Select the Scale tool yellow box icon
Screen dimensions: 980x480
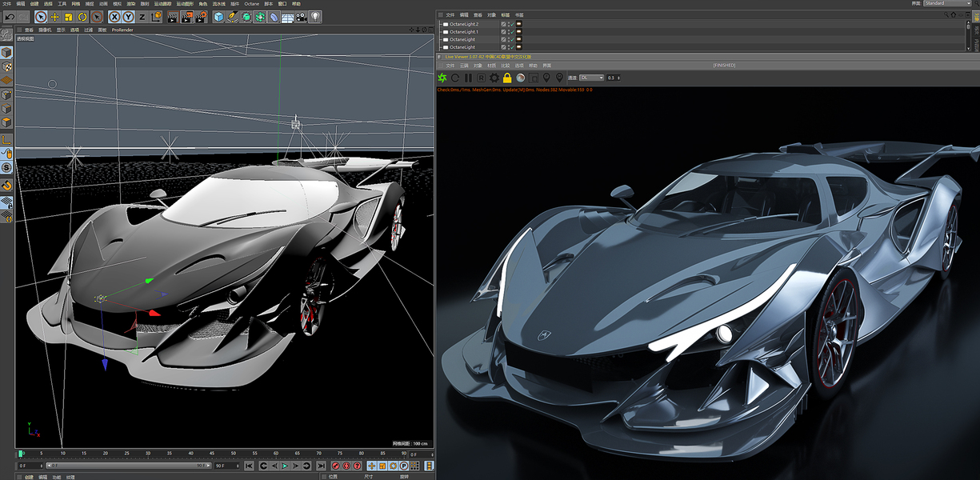[x=69, y=17]
